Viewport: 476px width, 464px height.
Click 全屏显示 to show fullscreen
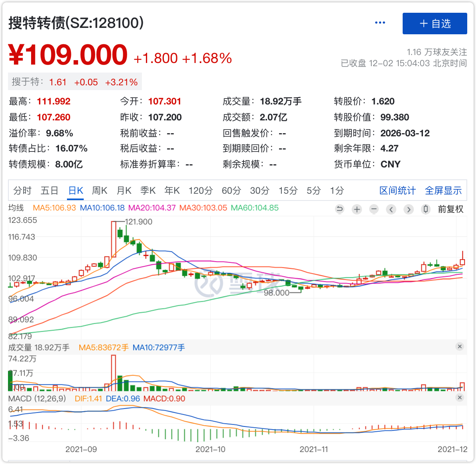pos(443,191)
